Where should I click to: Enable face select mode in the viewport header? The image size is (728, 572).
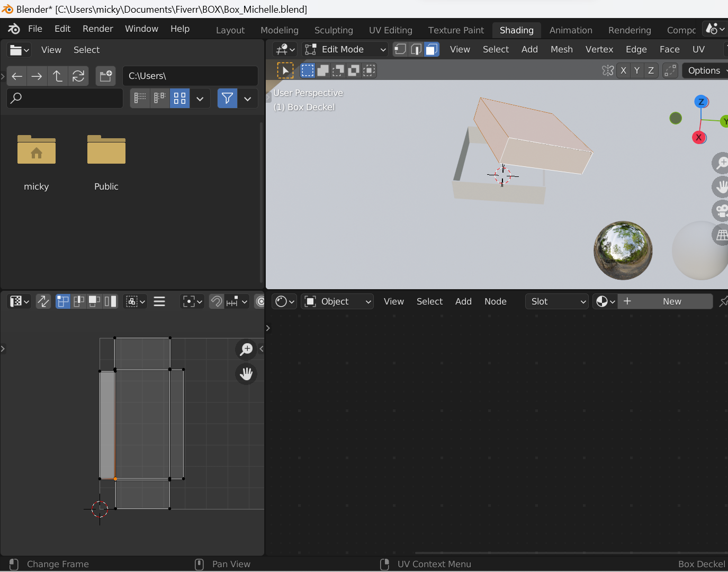[x=432, y=49]
